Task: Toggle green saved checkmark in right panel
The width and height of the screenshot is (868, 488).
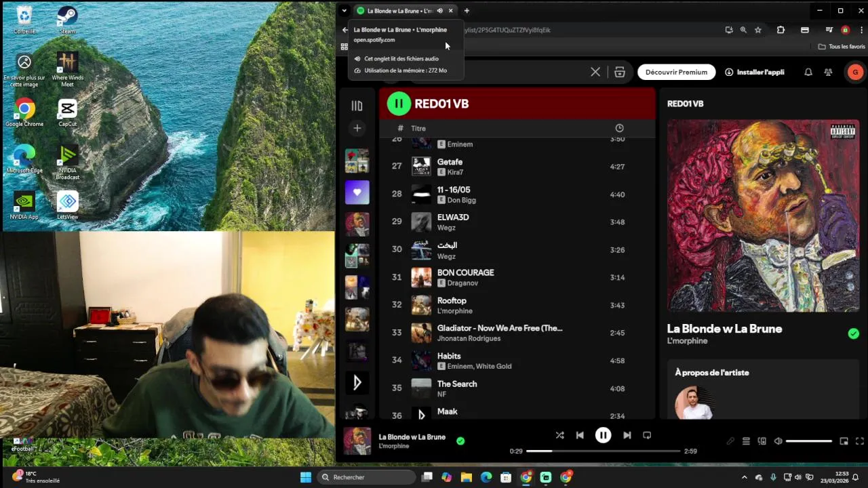Action: coord(854,333)
